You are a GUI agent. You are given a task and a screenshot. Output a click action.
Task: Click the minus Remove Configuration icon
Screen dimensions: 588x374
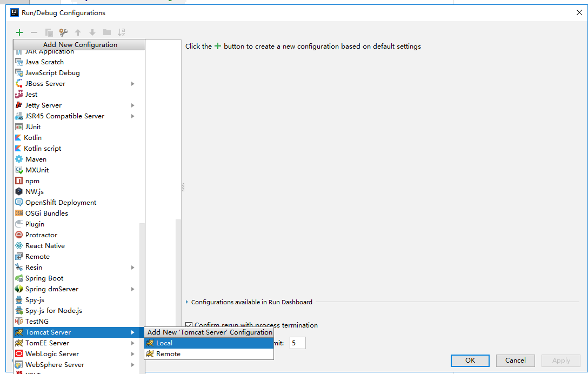(x=34, y=32)
